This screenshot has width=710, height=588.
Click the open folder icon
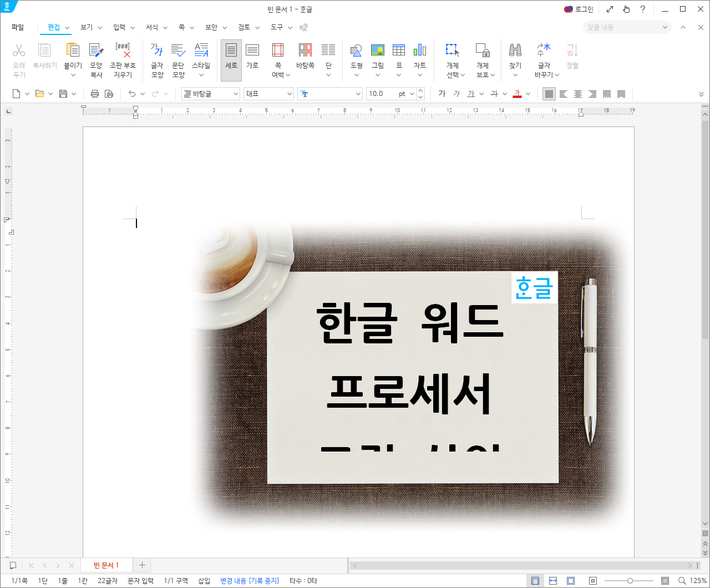(39, 94)
